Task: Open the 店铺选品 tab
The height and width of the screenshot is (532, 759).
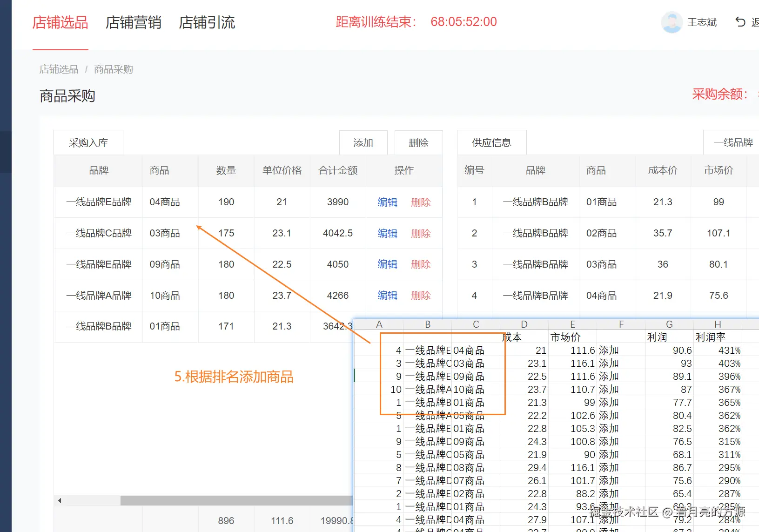Action: 60,22
